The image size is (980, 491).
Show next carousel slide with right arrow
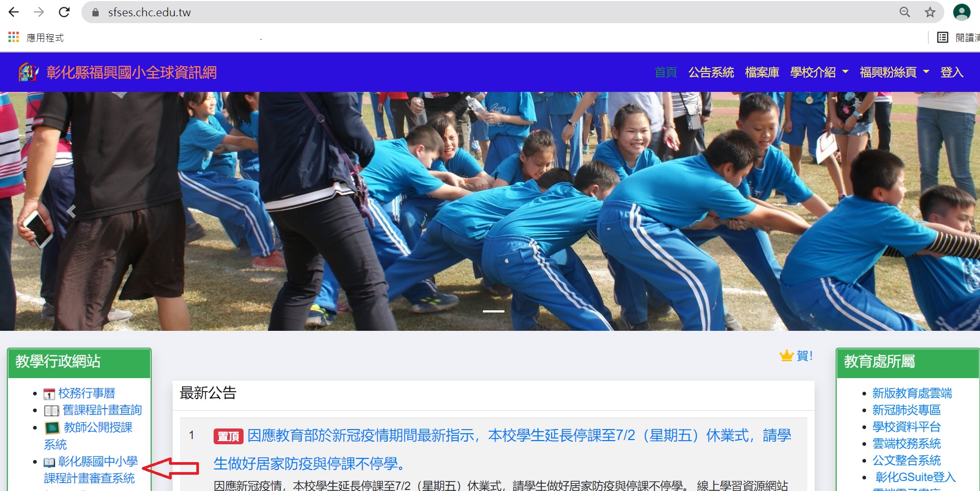915,212
